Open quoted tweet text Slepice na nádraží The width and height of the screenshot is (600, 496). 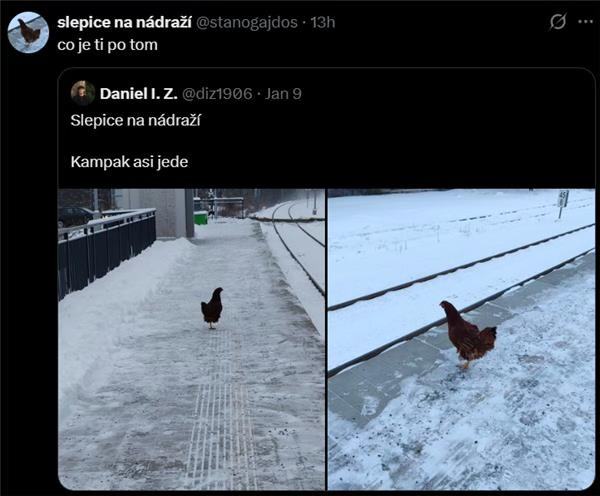(136, 120)
